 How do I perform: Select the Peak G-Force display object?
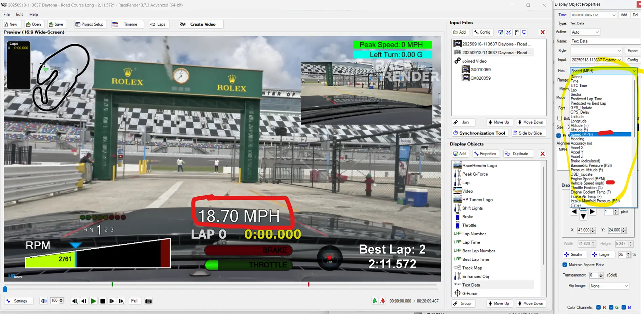[475, 174]
